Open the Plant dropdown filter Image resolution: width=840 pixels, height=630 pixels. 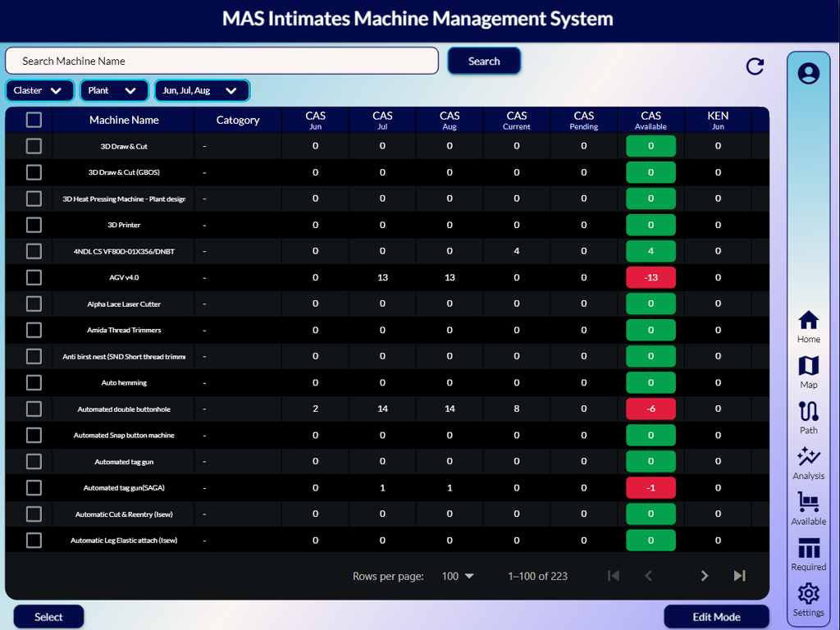click(x=113, y=90)
